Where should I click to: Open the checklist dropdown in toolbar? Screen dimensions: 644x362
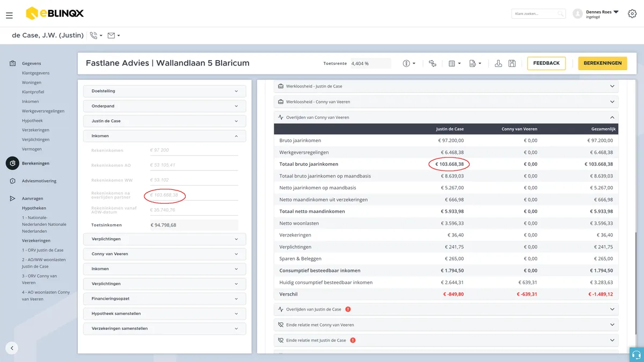454,63
